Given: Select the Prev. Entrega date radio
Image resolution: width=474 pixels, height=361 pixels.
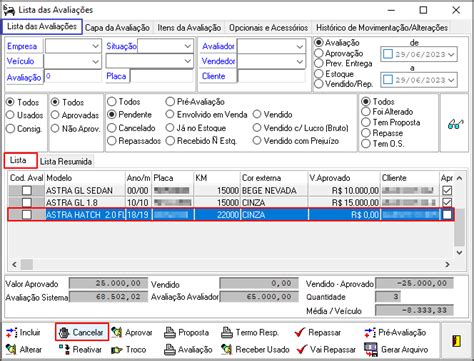Looking at the screenshot, I should [319, 63].
